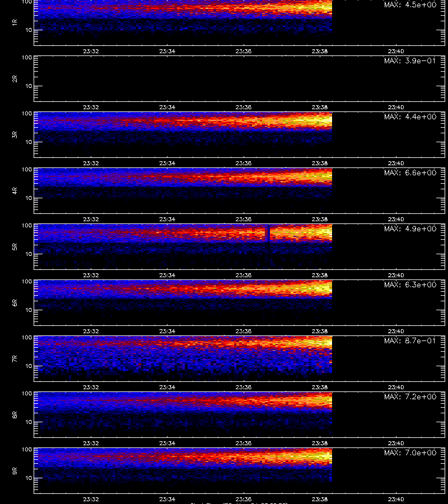Click the '100' y-axis label of 2R panel
Screen dimensions: 448x504
coord(27,58)
